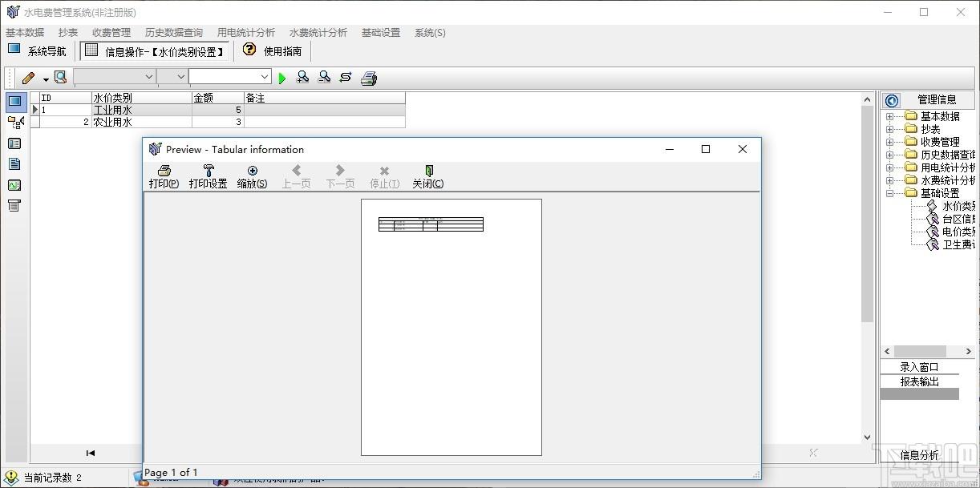The height and width of the screenshot is (488, 980).
Task: Click the 系统导航 navigation icon
Action: pos(14,49)
